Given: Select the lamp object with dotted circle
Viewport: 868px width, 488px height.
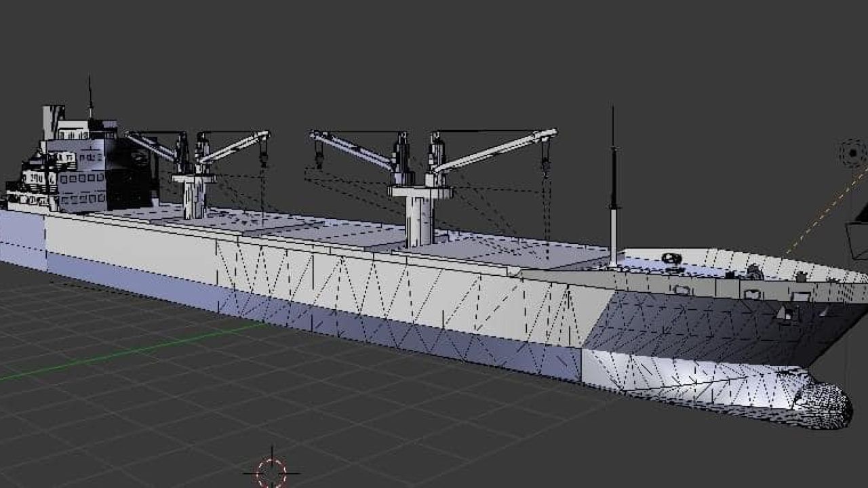Looking at the screenshot, I should point(852,153).
